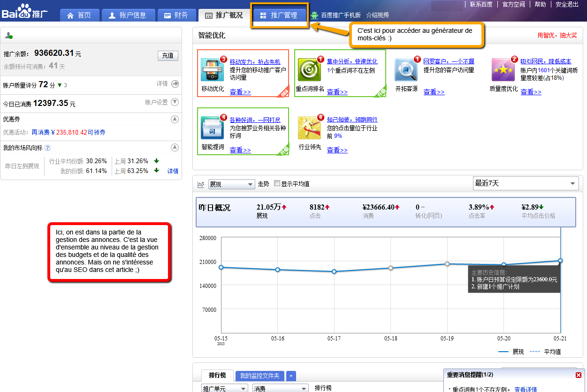Close the 重要消息提醒 notification popup
Image resolution: width=587 pixels, height=392 pixels.
[579, 375]
